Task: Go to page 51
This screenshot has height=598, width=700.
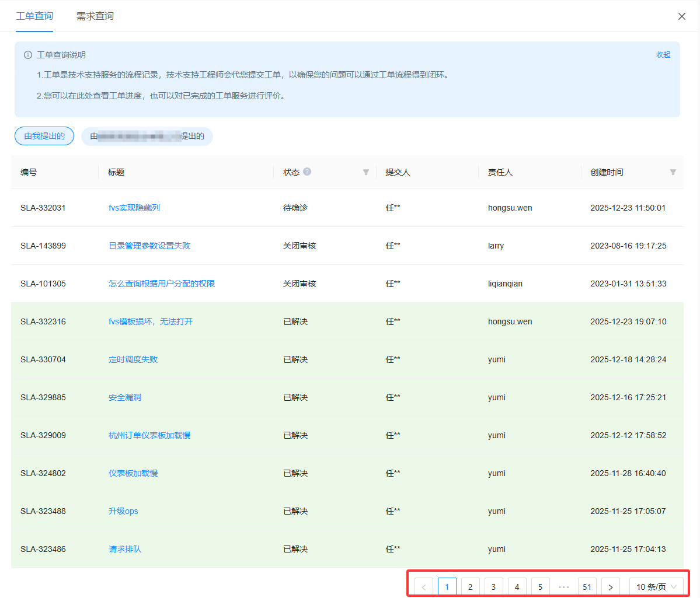Action: 587,587
